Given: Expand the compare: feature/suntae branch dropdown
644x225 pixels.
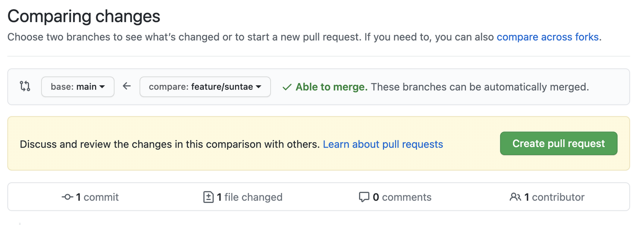Looking at the screenshot, I should (x=205, y=87).
